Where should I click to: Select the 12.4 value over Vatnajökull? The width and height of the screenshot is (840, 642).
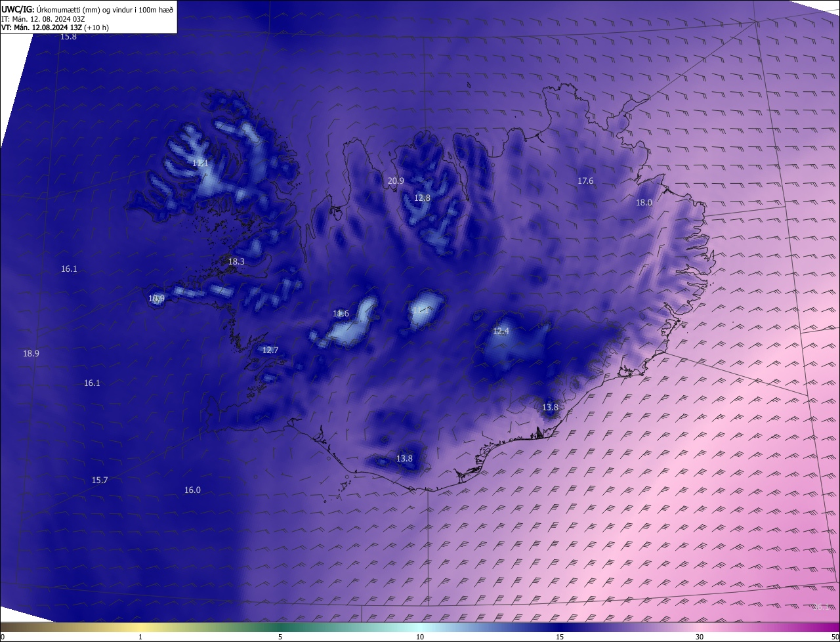(501, 332)
